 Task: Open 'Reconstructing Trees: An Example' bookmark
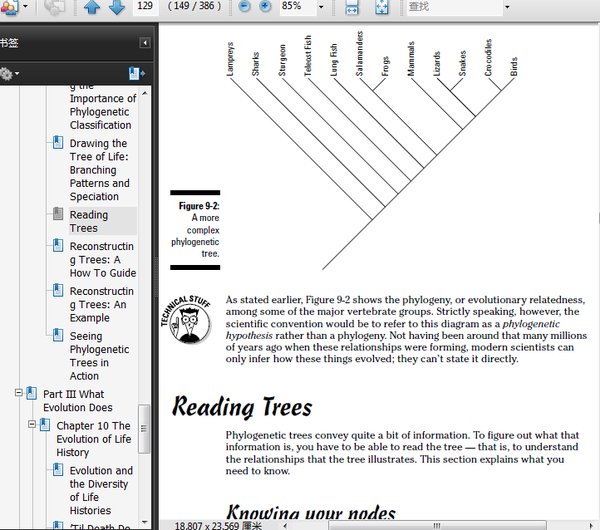(x=102, y=304)
